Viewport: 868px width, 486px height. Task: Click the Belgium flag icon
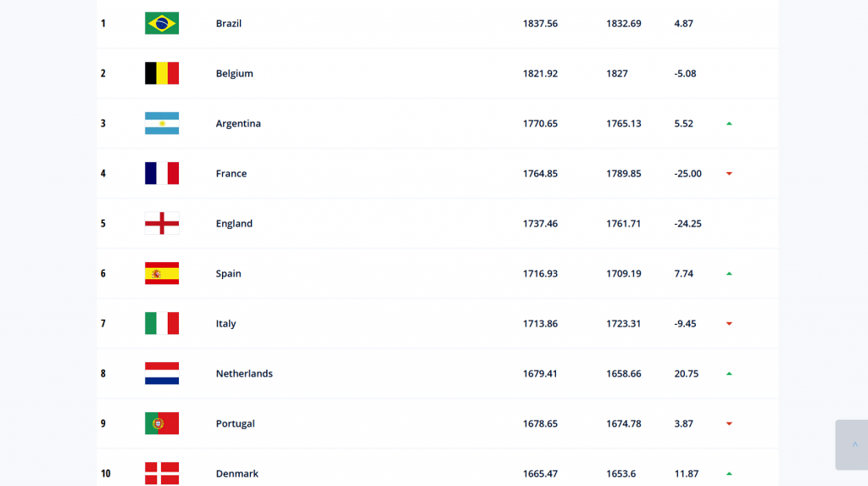click(x=162, y=73)
